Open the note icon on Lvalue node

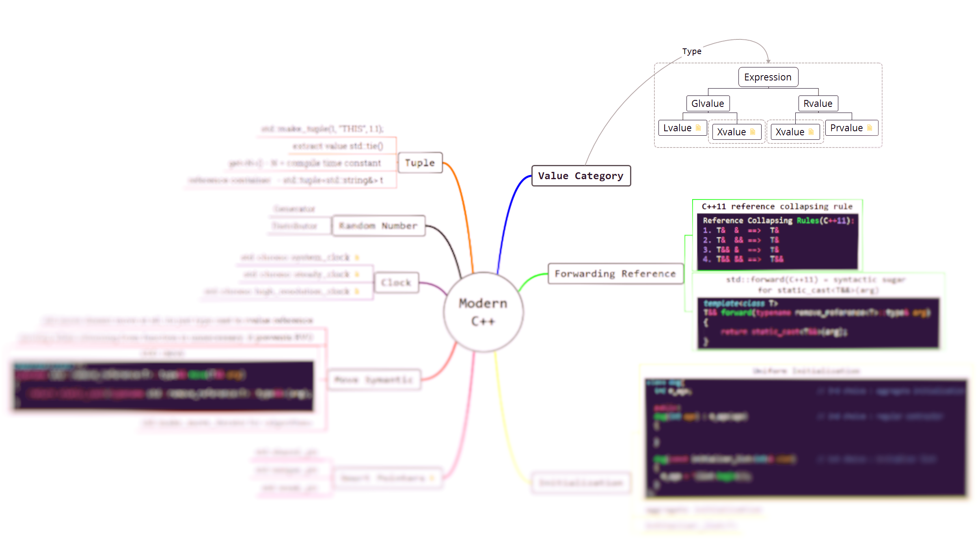(698, 128)
